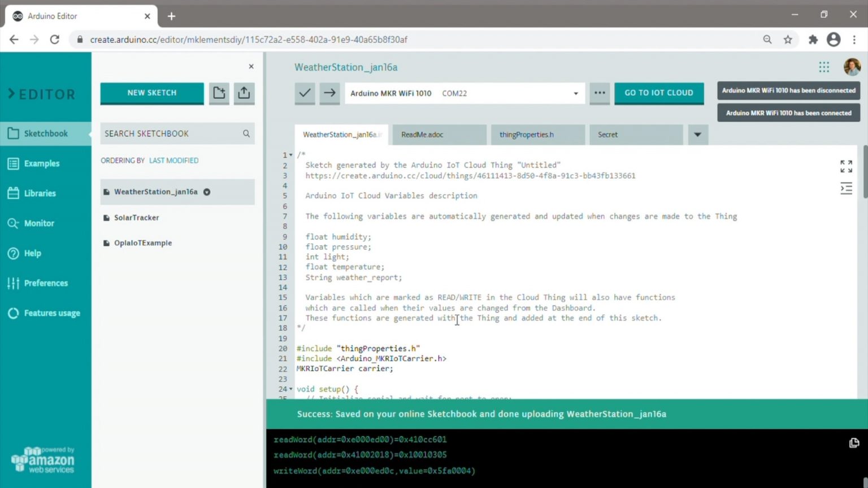Open the serial Monitor from the sidebar

(39, 223)
